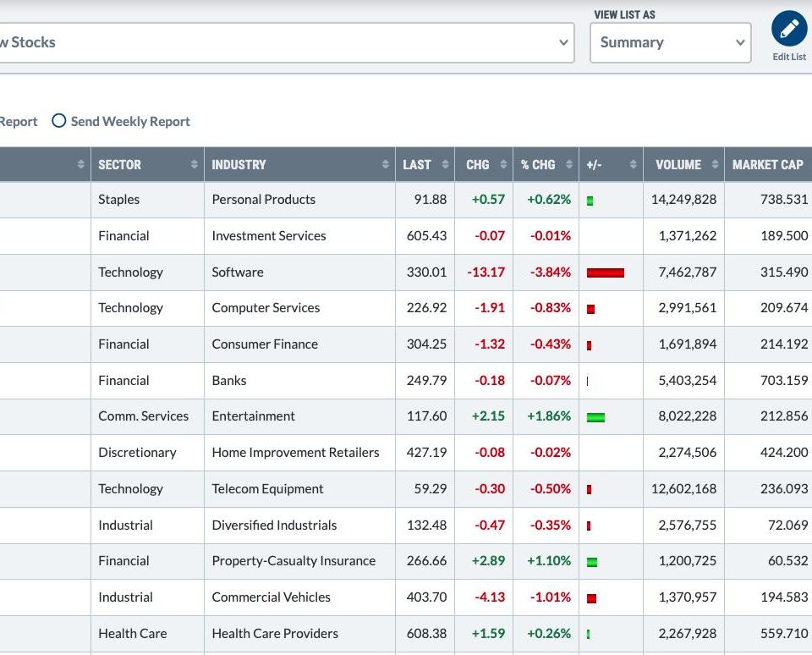Sort by the CHG column arrows
The image size is (812, 655).
(503, 165)
